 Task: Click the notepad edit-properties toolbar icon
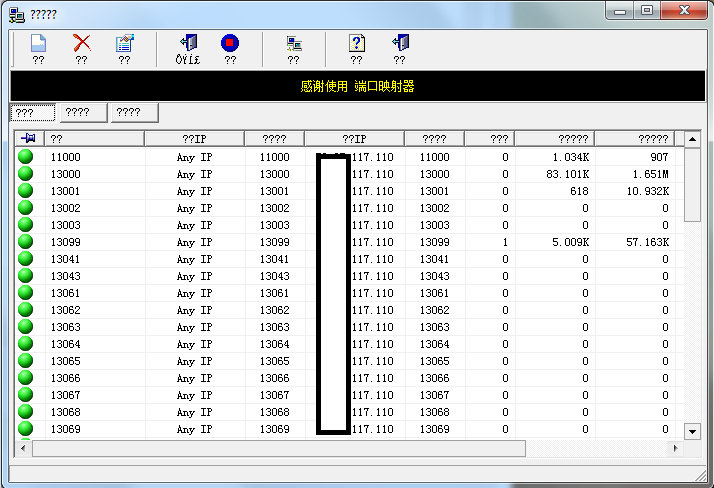(x=124, y=43)
